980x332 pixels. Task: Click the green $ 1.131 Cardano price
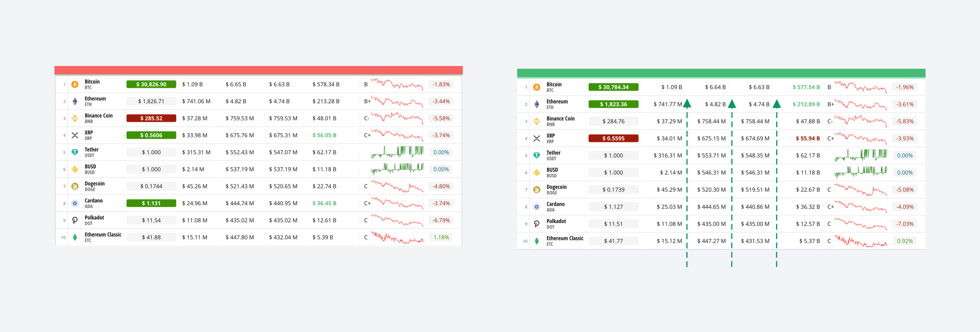(151, 203)
